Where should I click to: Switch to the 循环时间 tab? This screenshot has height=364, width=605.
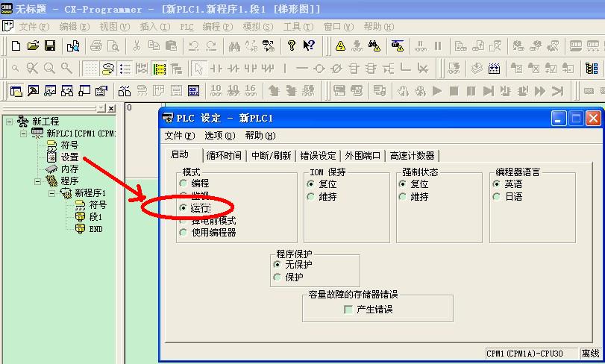[224, 156]
